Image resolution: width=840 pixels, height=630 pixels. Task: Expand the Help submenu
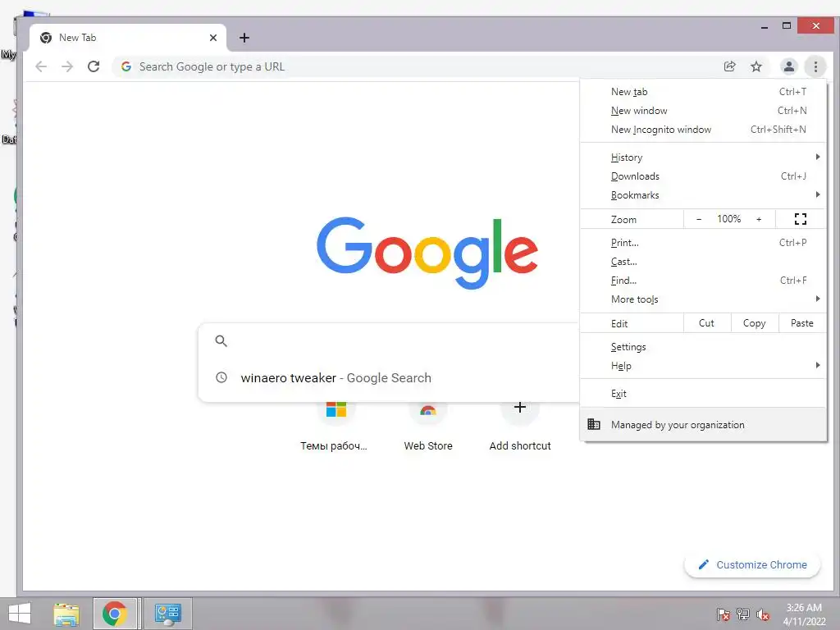(703, 365)
